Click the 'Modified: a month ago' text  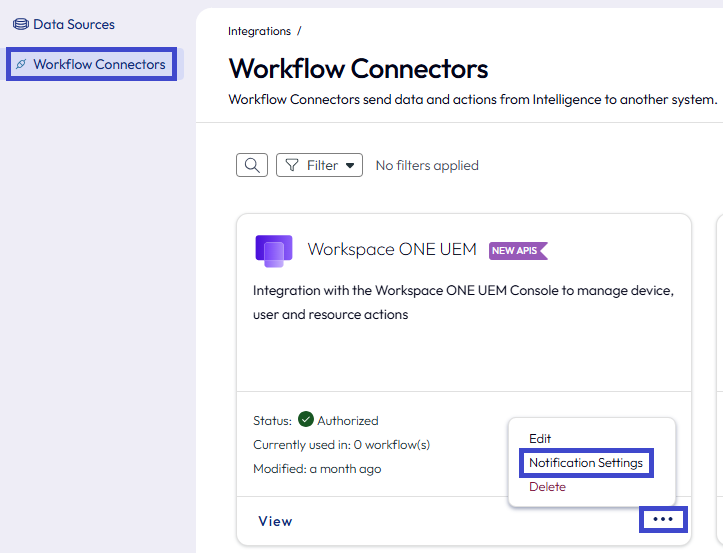pyautogui.click(x=317, y=469)
